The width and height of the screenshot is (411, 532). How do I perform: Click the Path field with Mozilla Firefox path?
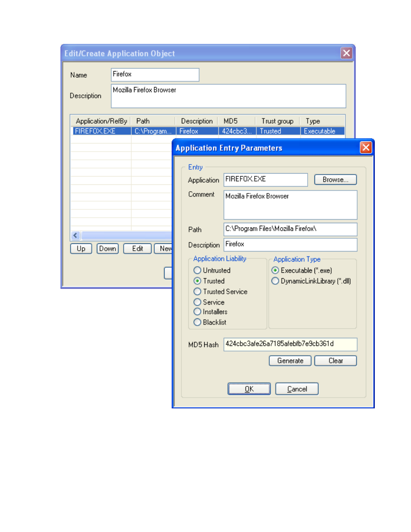pos(290,229)
